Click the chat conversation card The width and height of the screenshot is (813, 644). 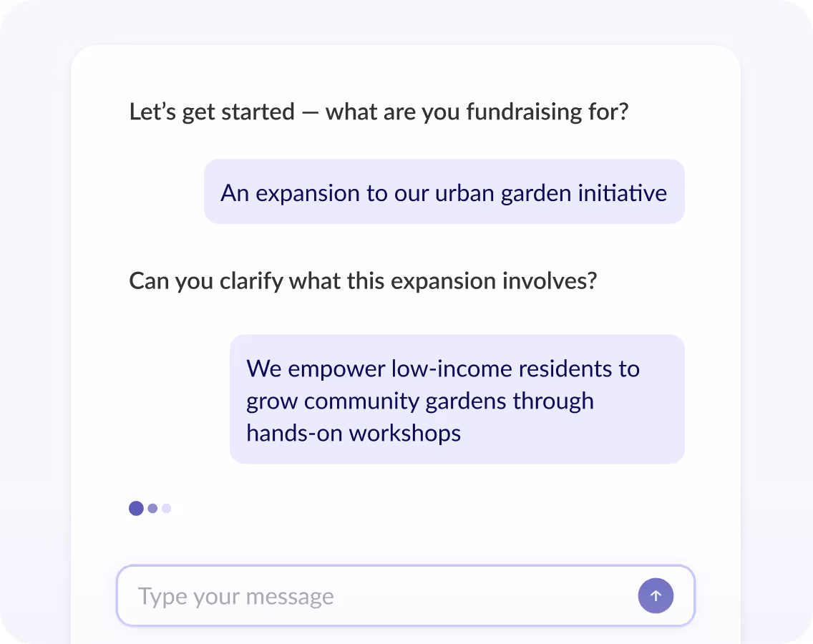(406, 322)
